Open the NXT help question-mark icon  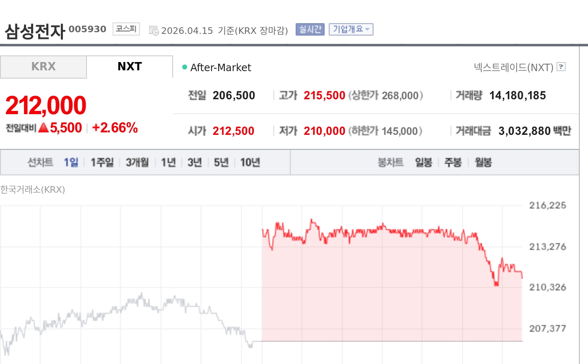[561, 67]
